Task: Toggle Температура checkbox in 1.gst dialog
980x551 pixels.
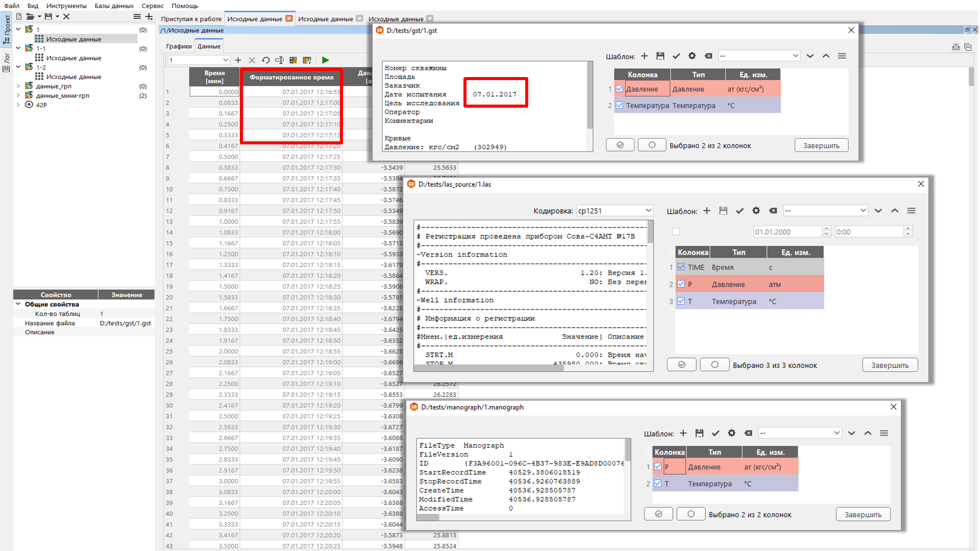Action: 620,106
